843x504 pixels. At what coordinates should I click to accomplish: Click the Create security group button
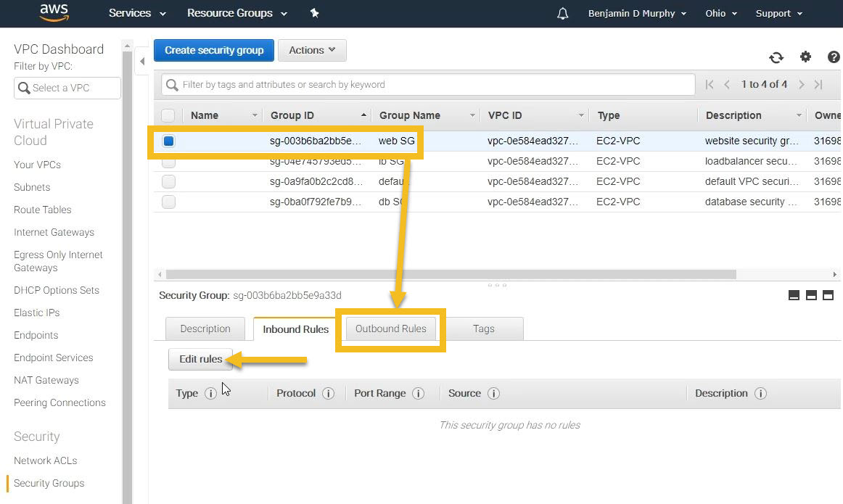tap(214, 50)
